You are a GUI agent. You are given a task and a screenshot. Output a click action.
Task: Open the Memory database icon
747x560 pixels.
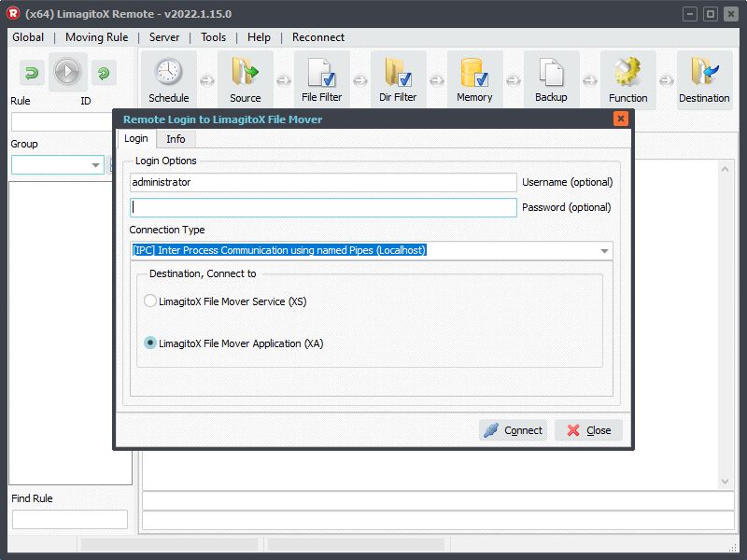474,80
